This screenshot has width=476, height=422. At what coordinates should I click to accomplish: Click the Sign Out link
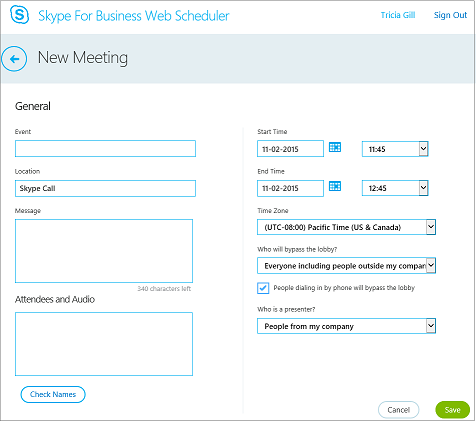coord(450,15)
